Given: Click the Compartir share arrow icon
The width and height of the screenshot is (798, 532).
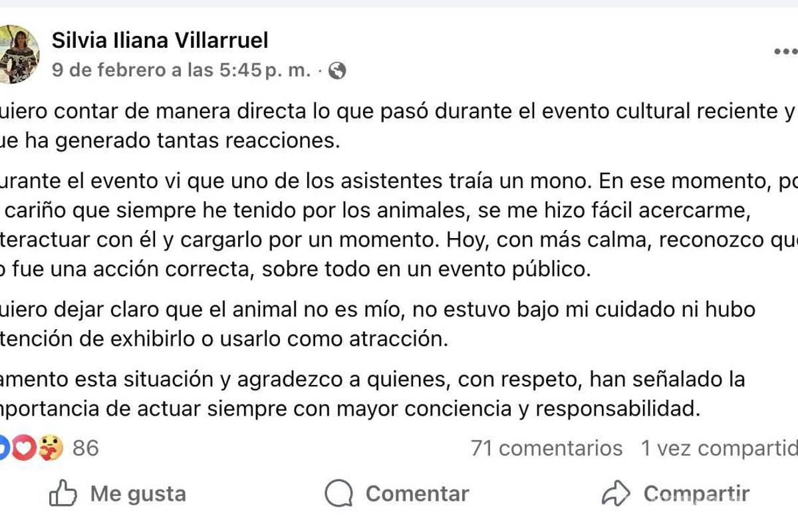Looking at the screenshot, I should coord(616,493).
